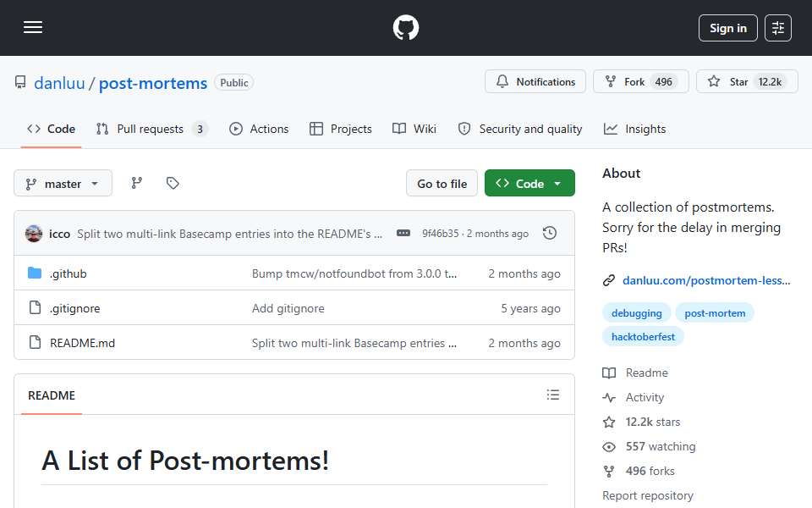Select the debugging topic tag
Image resolution: width=812 pixels, height=508 pixels.
click(x=636, y=313)
